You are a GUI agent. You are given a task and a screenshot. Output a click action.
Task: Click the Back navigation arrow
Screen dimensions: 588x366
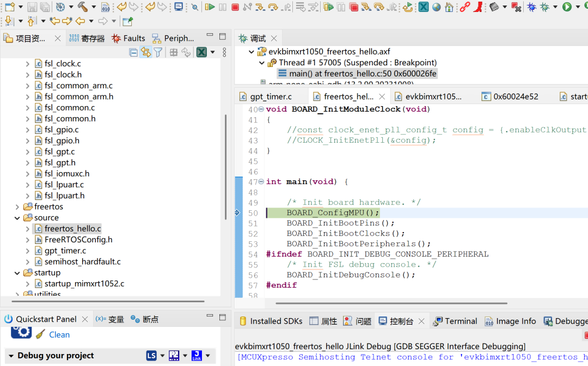[80, 21]
